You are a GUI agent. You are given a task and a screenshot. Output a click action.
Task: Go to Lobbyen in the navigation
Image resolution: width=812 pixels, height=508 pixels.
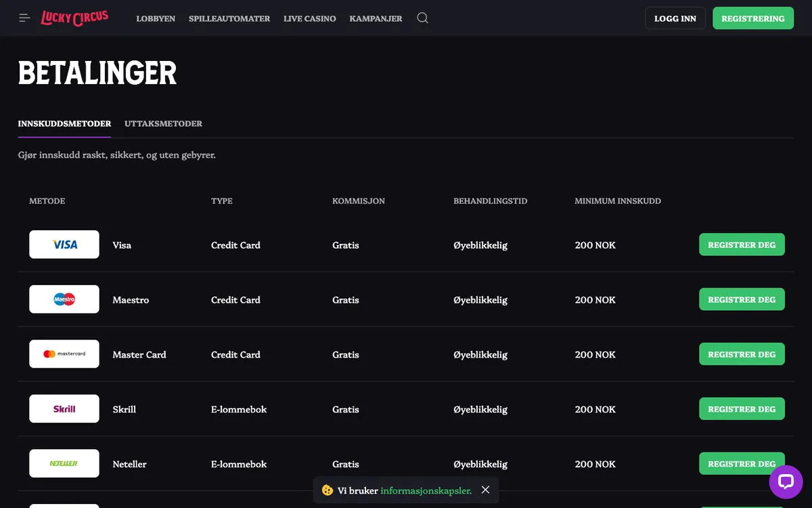[156, 18]
